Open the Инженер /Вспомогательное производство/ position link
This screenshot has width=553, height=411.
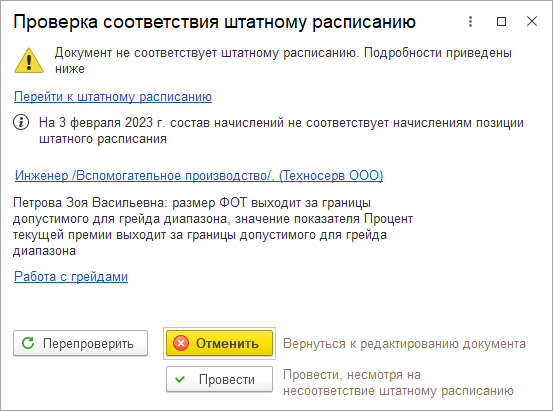(x=199, y=175)
